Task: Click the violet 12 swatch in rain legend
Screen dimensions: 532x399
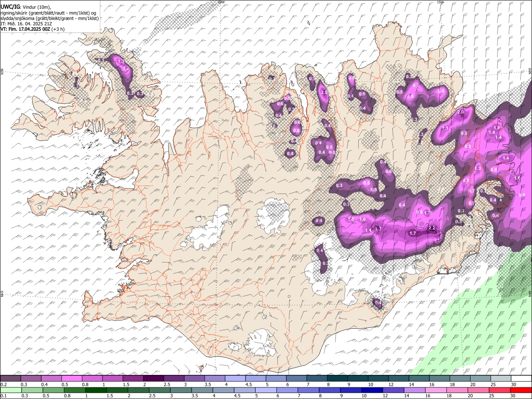Action: 393,390
